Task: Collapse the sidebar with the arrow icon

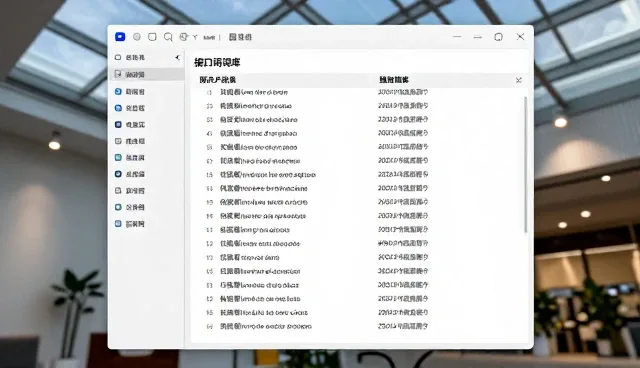Action: (178, 58)
